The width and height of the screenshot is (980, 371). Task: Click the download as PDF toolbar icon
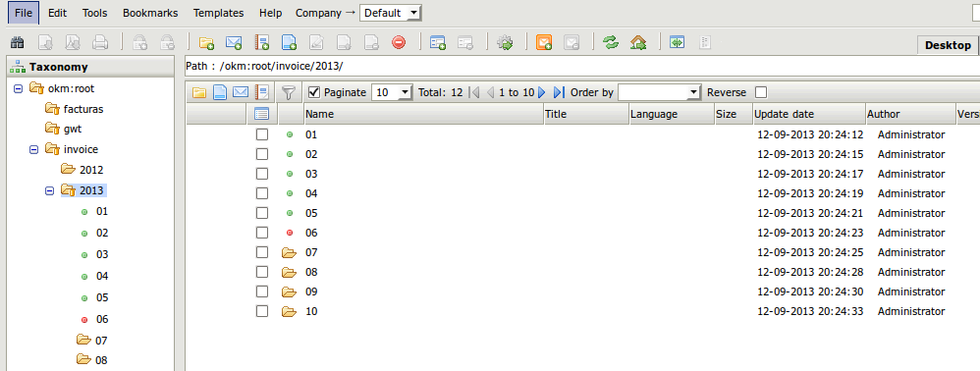coord(73,42)
